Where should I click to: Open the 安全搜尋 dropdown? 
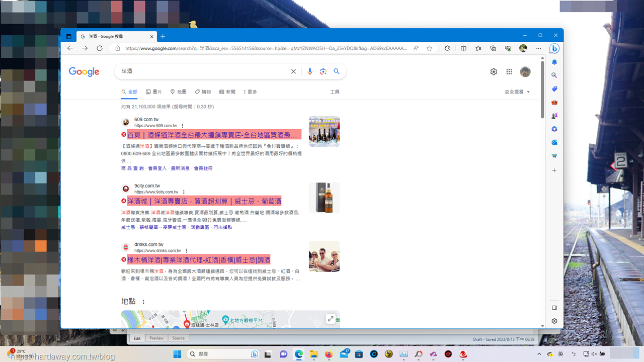pyautogui.click(x=517, y=92)
